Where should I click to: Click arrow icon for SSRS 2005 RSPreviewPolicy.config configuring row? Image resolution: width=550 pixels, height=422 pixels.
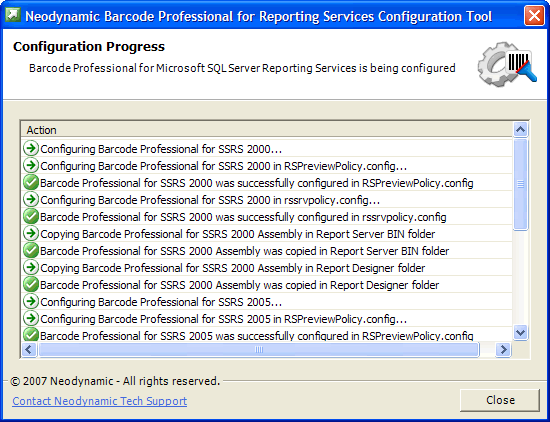[31, 319]
